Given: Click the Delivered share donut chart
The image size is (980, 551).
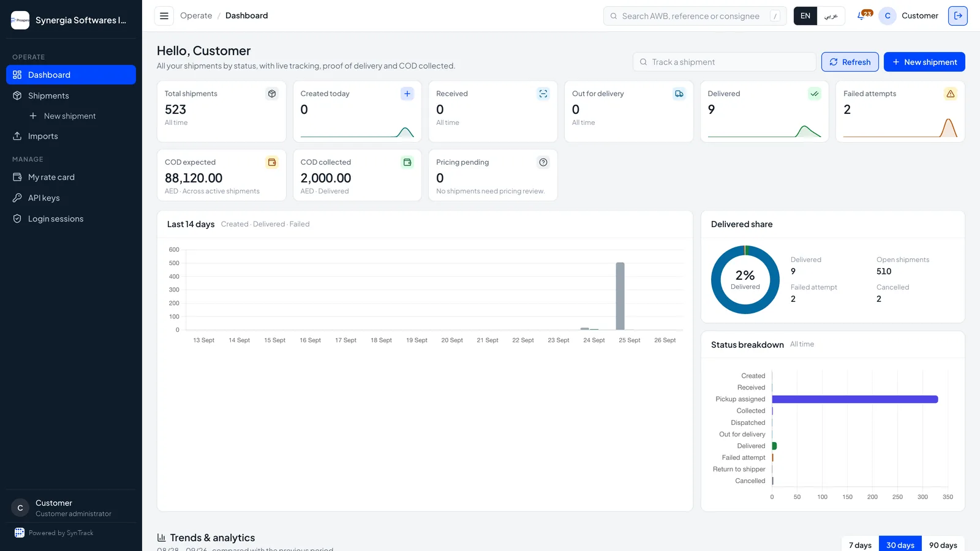Looking at the screenshot, I should click(745, 280).
